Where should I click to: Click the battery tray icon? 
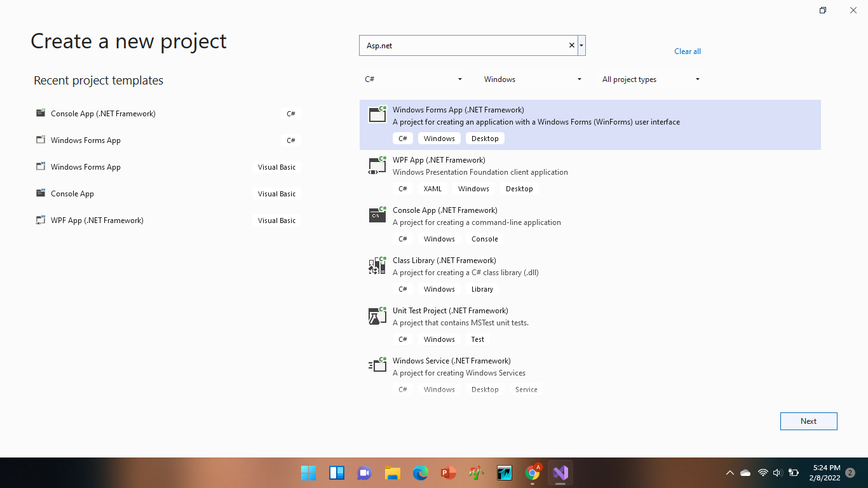point(793,473)
